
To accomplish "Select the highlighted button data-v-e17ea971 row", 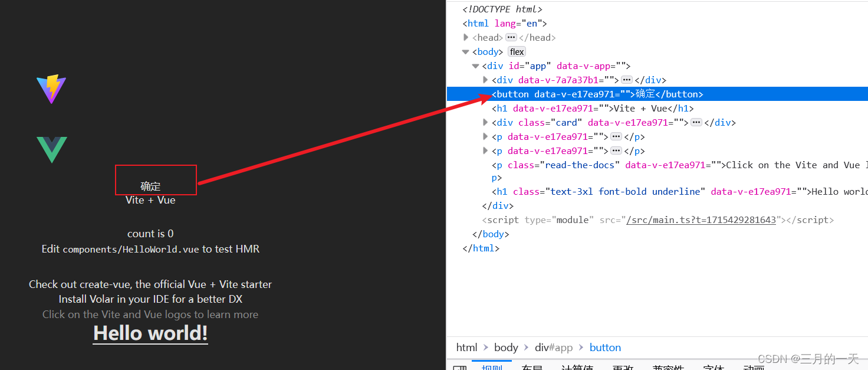I will click(657, 94).
